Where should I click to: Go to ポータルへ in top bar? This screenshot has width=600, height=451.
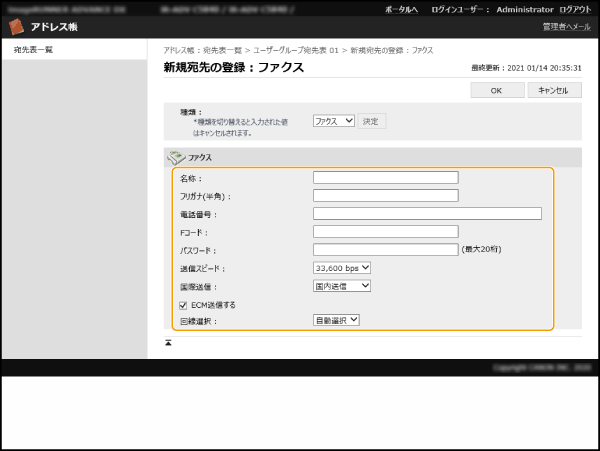(x=402, y=8)
